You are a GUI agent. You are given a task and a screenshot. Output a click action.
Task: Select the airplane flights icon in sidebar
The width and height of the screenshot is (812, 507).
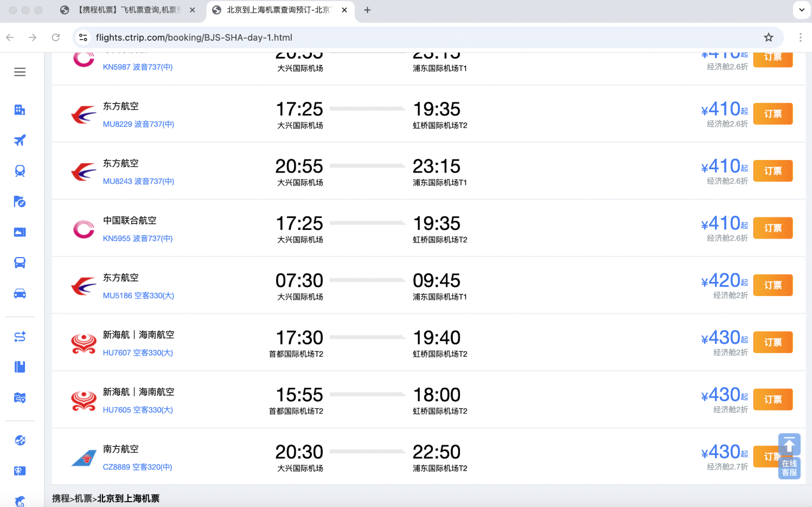click(x=20, y=140)
